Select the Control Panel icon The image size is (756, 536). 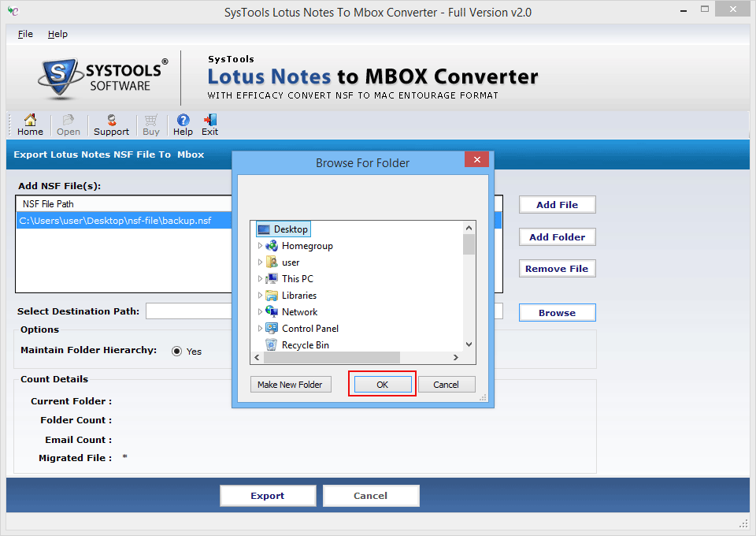272,328
